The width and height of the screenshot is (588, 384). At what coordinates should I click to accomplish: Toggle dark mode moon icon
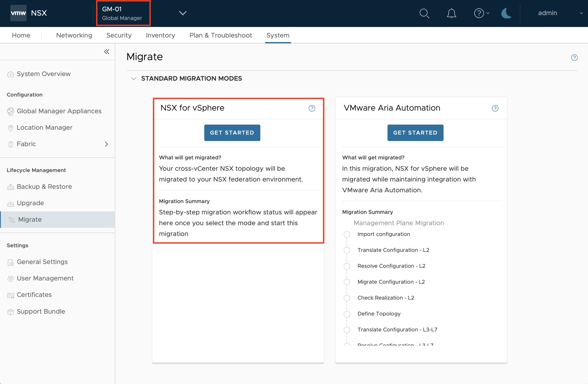click(x=506, y=13)
